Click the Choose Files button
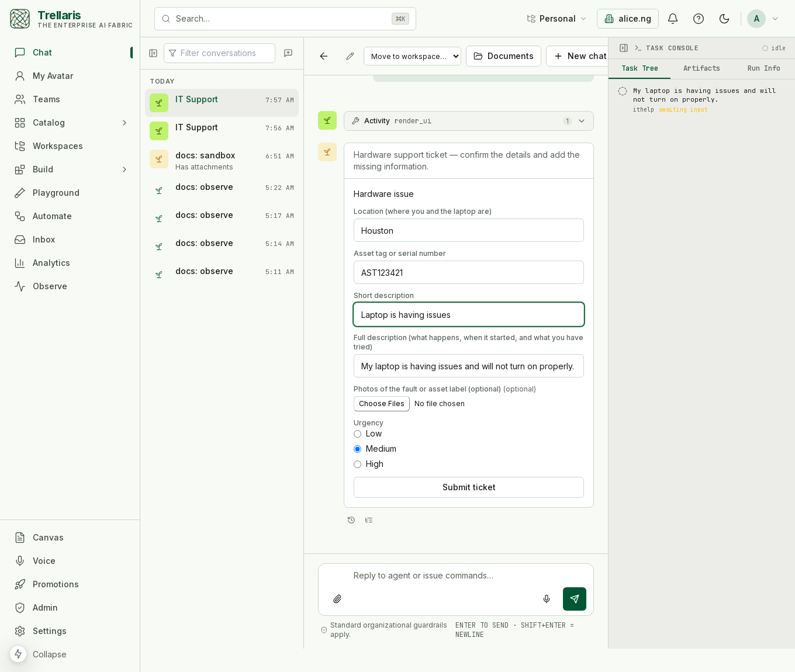This screenshot has width=795, height=672. point(382,404)
